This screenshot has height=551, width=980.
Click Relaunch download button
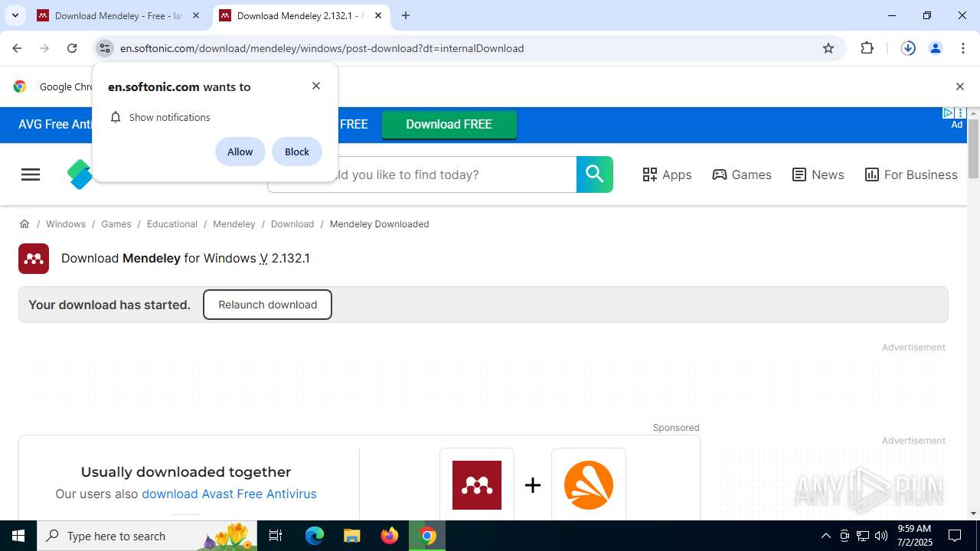coord(267,305)
